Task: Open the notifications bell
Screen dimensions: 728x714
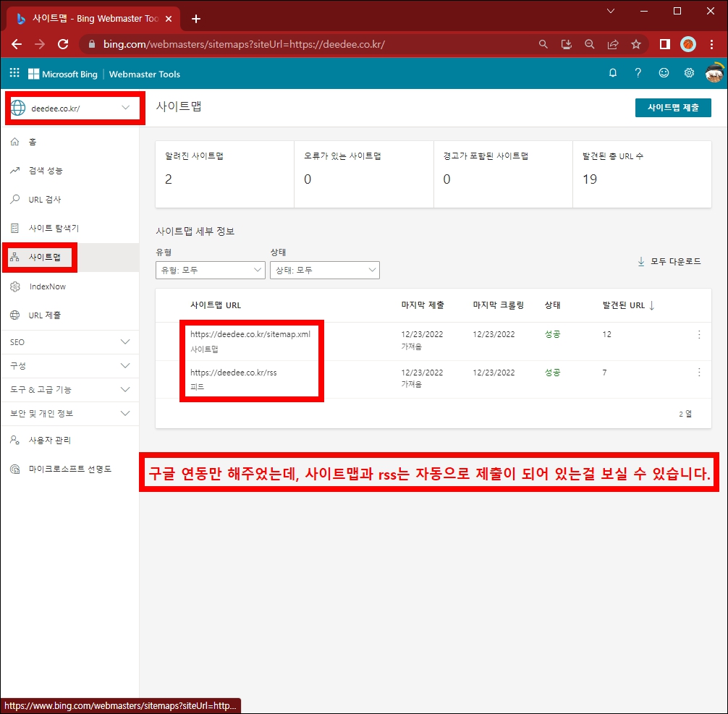Action: point(613,73)
